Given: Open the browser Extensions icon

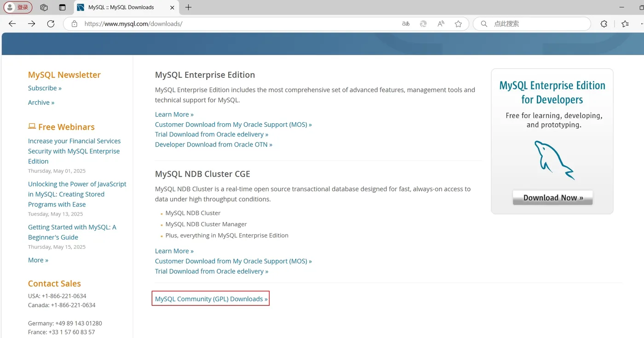Looking at the screenshot, I should [x=604, y=24].
